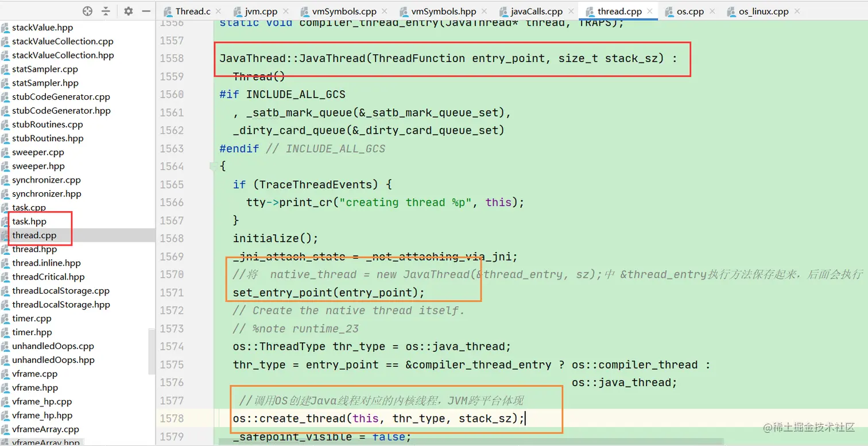
Task: Select timer.hpp in file tree
Action: [x=32, y=332]
